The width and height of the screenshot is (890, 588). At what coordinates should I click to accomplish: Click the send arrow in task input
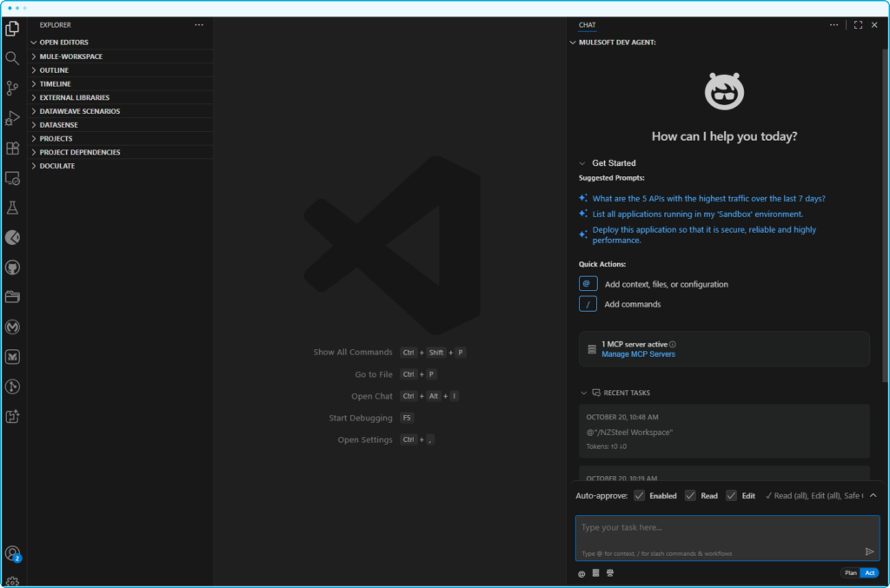[x=869, y=552]
